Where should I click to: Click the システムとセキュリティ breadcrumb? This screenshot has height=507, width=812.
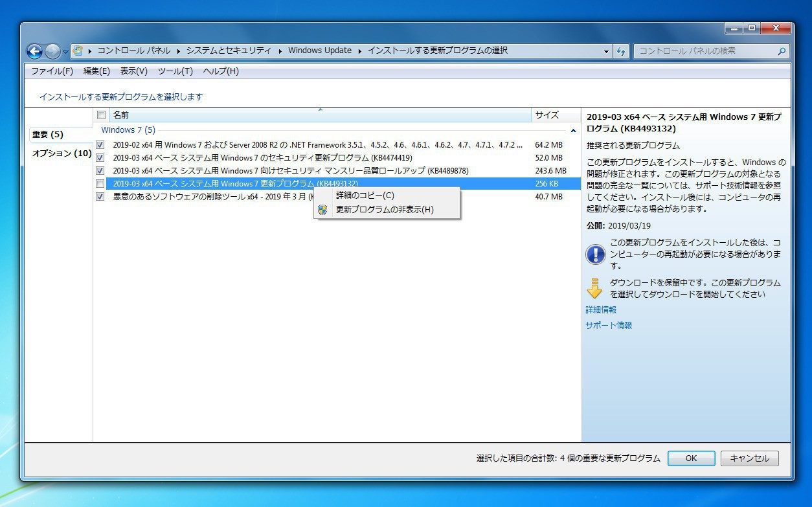pos(229,51)
